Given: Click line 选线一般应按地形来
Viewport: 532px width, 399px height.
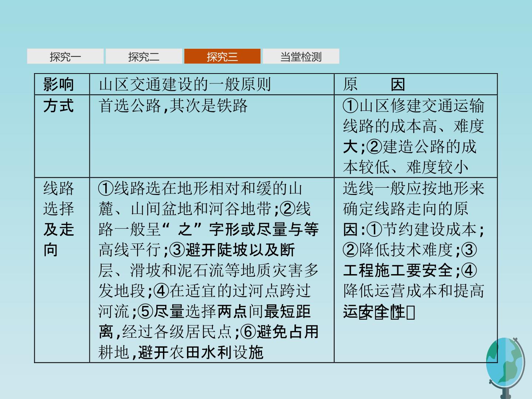Looking at the screenshot, I should point(413,188).
